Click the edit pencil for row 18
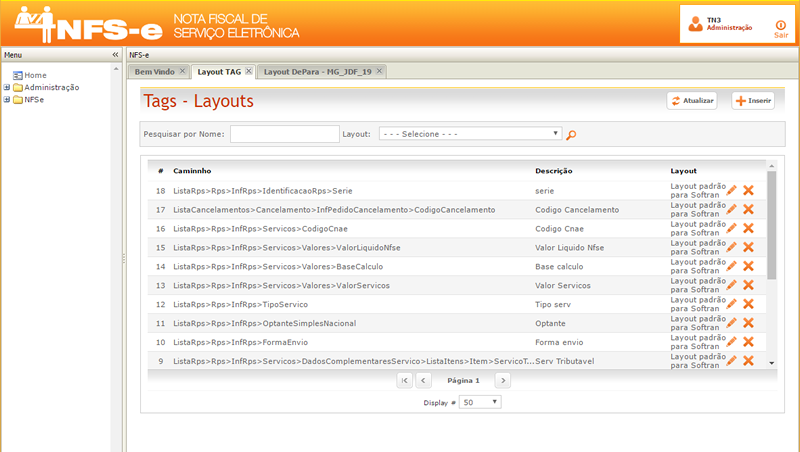 tap(732, 190)
